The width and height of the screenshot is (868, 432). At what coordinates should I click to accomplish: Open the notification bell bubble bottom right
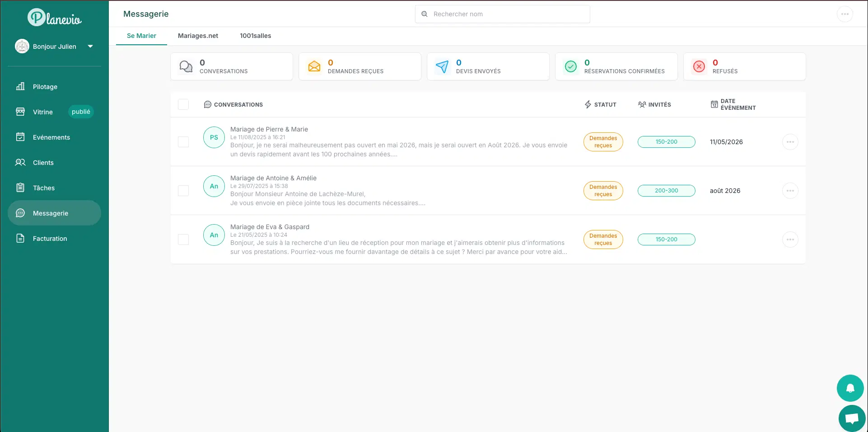[x=850, y=388]
